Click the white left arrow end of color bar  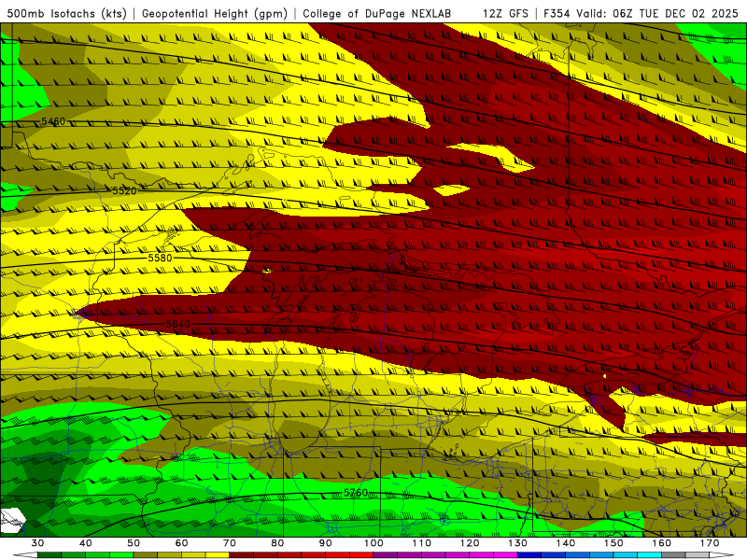(25, 555)
